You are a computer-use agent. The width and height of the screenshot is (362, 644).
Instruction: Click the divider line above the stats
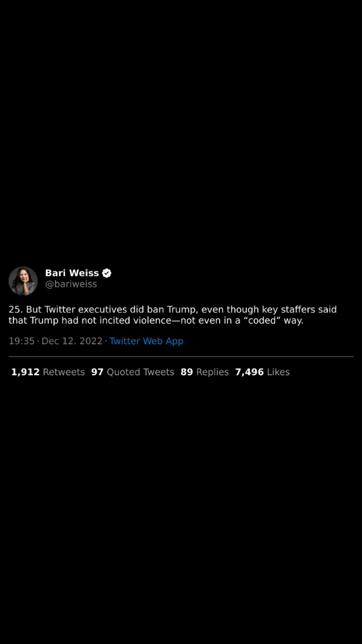pyautogui.click(x=181, y=356)
